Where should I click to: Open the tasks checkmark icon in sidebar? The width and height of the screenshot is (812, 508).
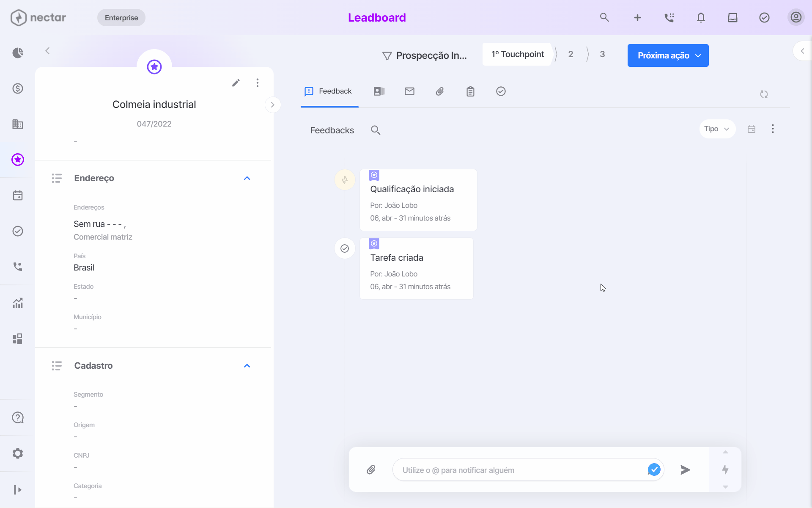[17, 231]
